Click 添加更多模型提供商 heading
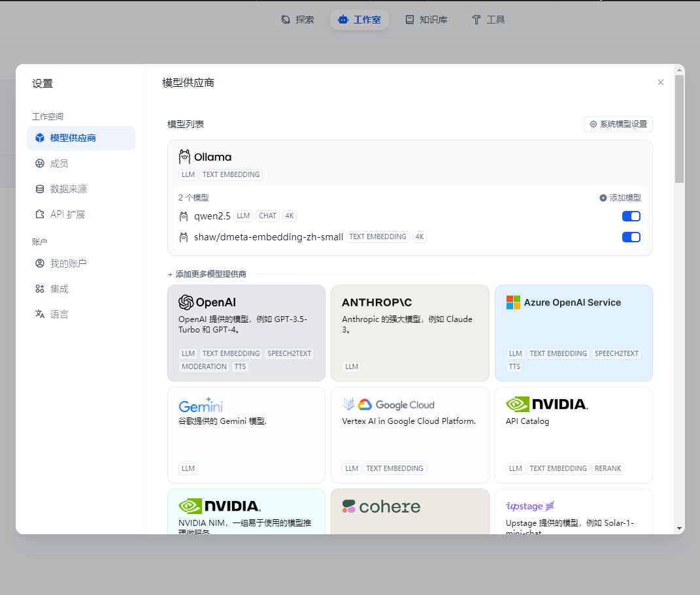 point(207,274)
